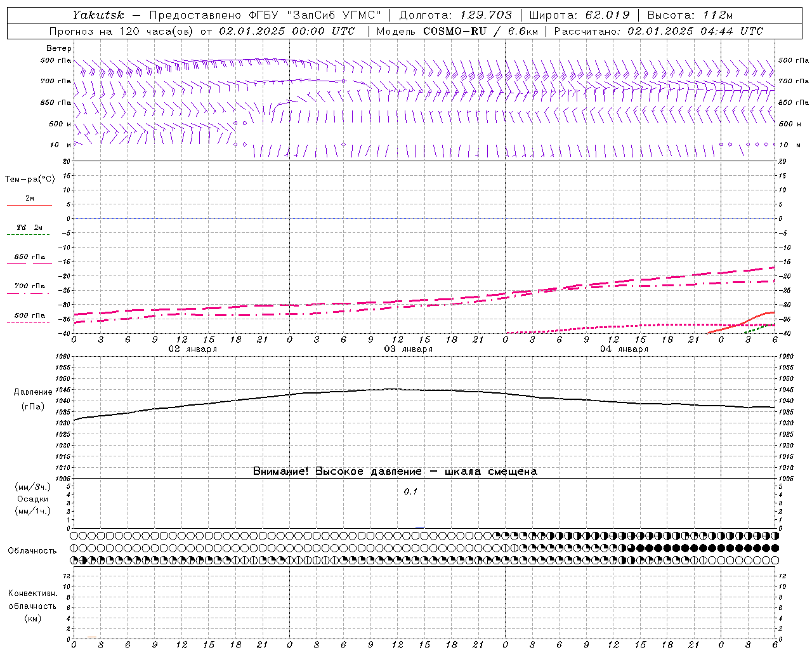The width and height of the screenshot is (812, 650).
Task: Click the 02 января date label
Action: (192, 348)
